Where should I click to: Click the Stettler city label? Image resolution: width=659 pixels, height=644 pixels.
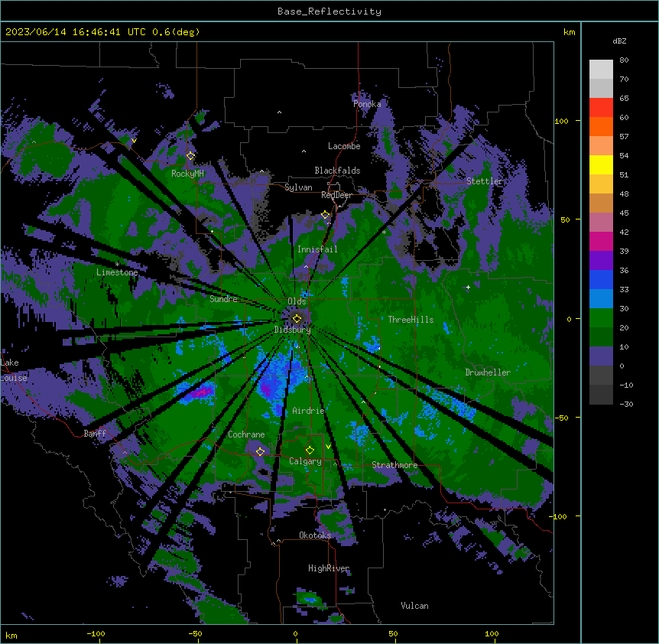pyautogui.click(x=485, y=181)
